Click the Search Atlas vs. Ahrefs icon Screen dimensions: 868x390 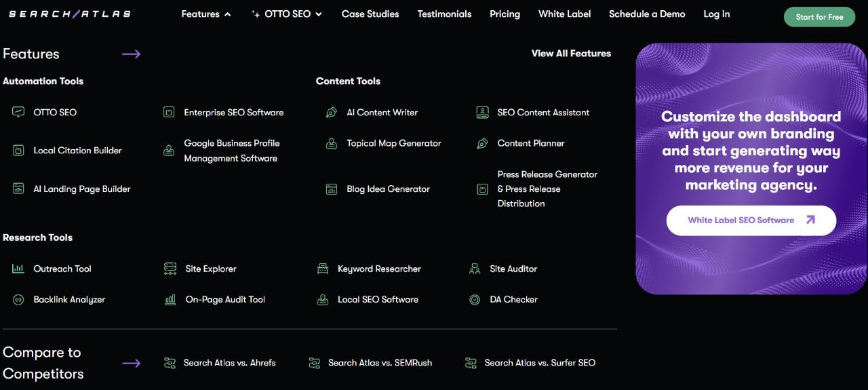[x=170, y=363]
